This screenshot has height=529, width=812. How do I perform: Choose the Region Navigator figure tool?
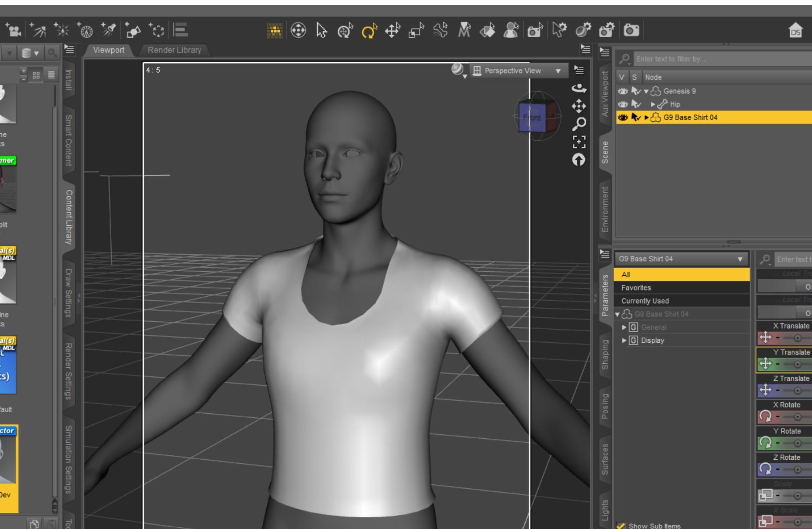pos(511,30)
